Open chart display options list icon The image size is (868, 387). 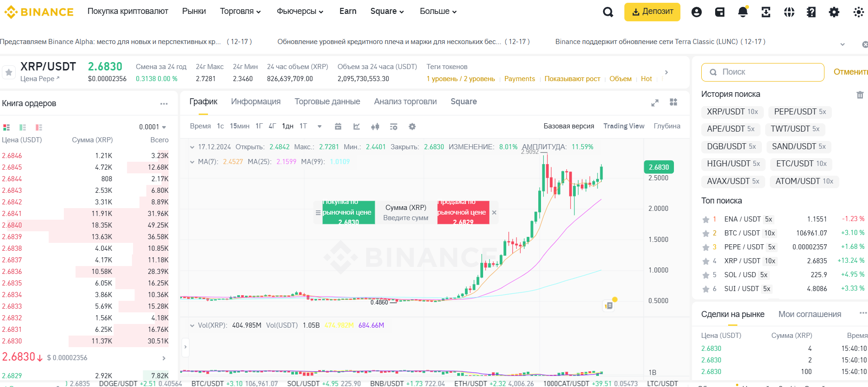click(394, 127)
